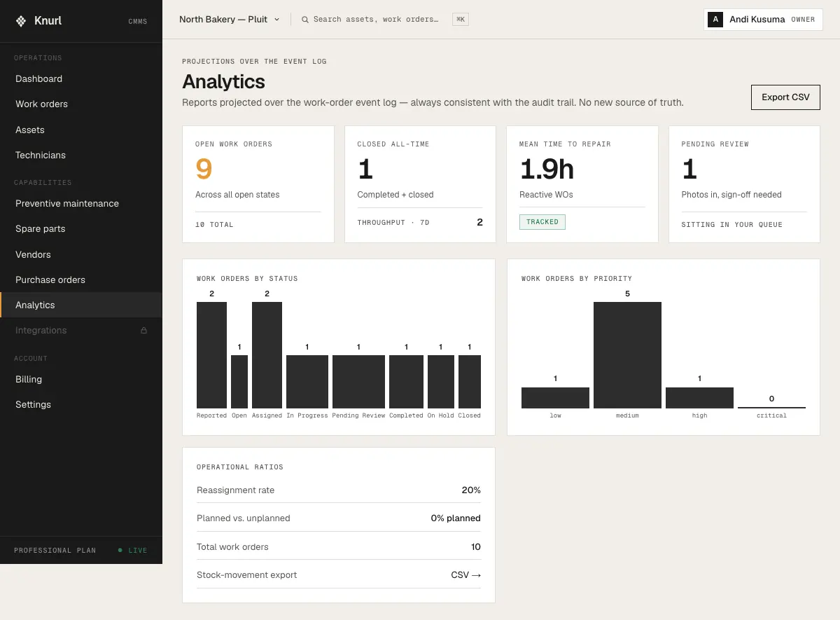This screenshot has width=840, height=620.
Task: Click the ⌘K shortcut badge
Action: point(461,20)
